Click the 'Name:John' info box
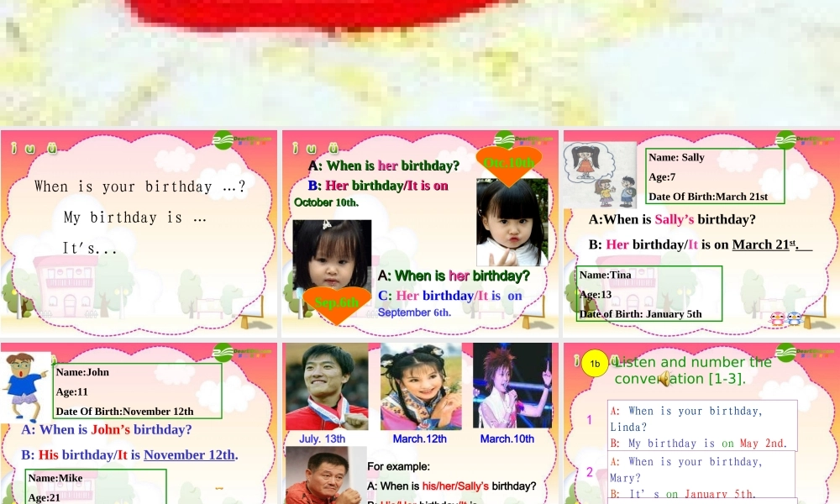Image resolution: width=840 pixels, height=504 pixels. tap(138, 391)
